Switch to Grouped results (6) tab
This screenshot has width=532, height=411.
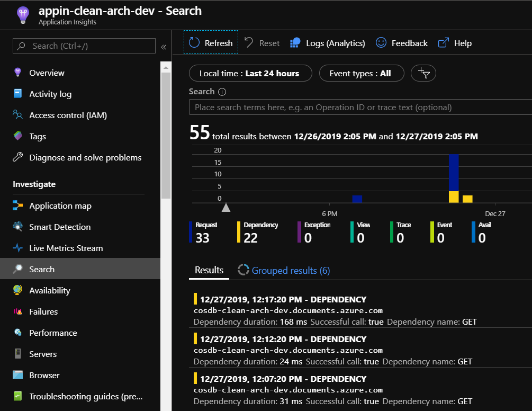(284, 270)
